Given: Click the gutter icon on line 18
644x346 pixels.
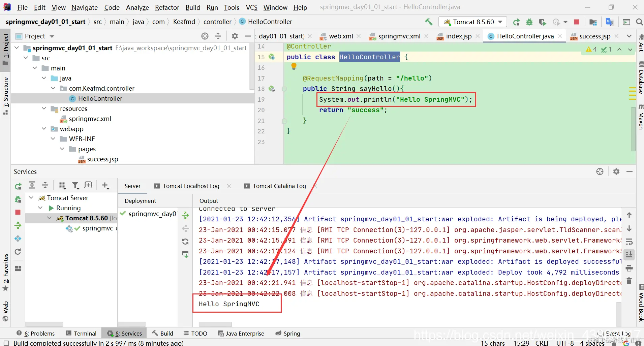Looking at the screenshot, I should [272, 89].
